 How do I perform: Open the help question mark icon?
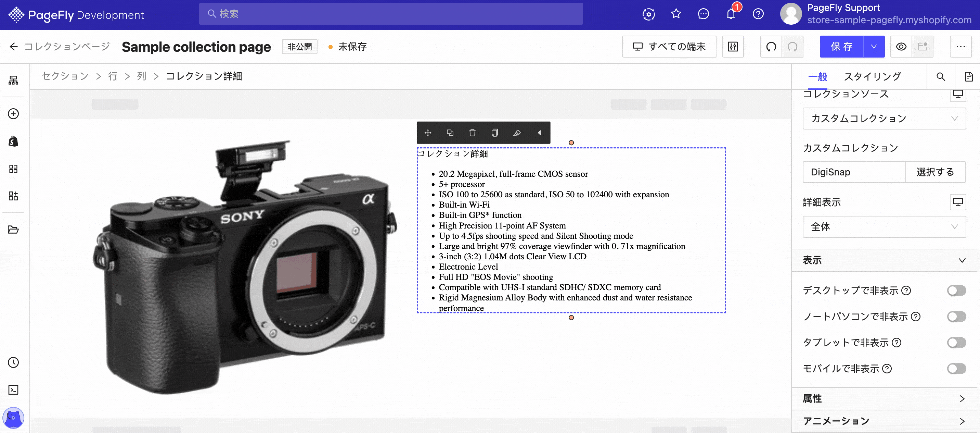tap(758, 14)
